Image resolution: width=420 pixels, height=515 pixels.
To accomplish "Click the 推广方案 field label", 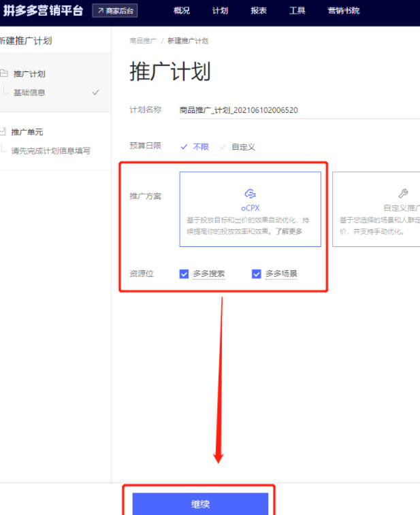I will tap(145, 196).
